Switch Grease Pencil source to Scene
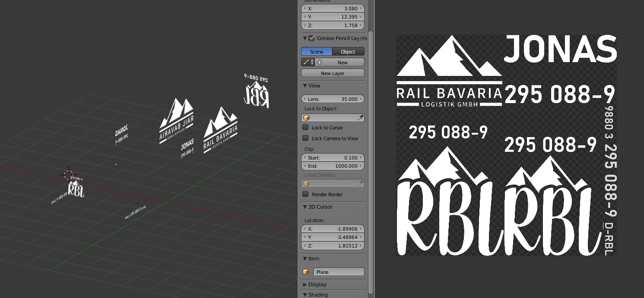This screenshot has width=644, height=298. click(x=317, y=52)
